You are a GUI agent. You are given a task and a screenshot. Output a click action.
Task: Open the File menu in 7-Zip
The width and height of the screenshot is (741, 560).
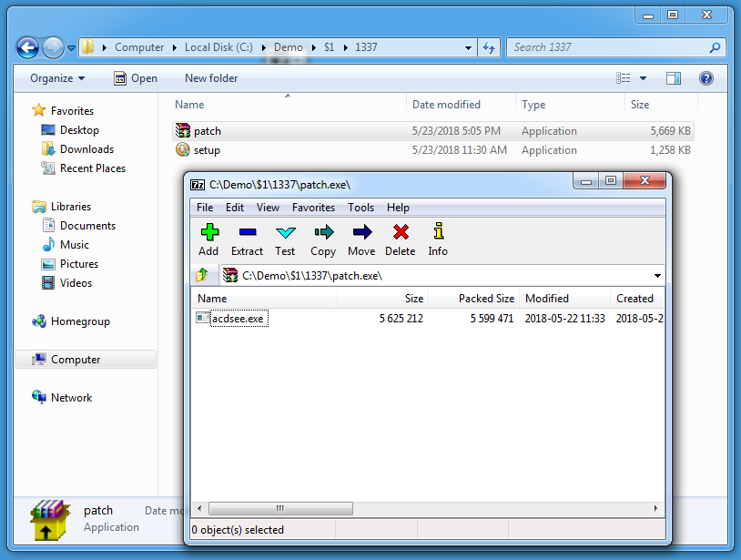(x=205, y=208)
